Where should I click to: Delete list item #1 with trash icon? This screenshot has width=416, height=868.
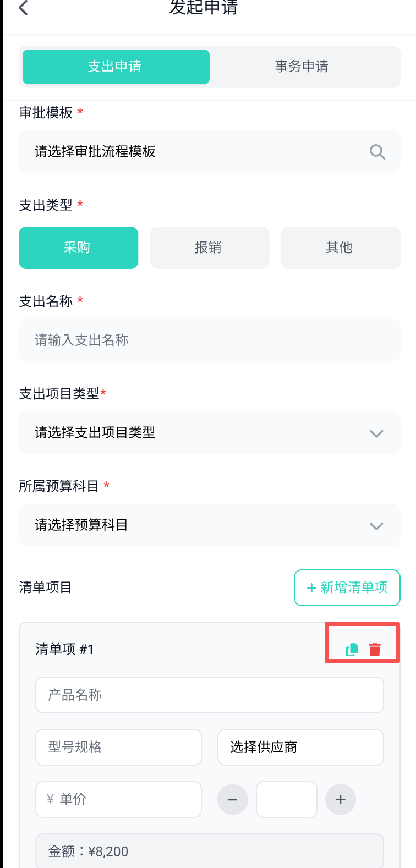tap(375, 650)
